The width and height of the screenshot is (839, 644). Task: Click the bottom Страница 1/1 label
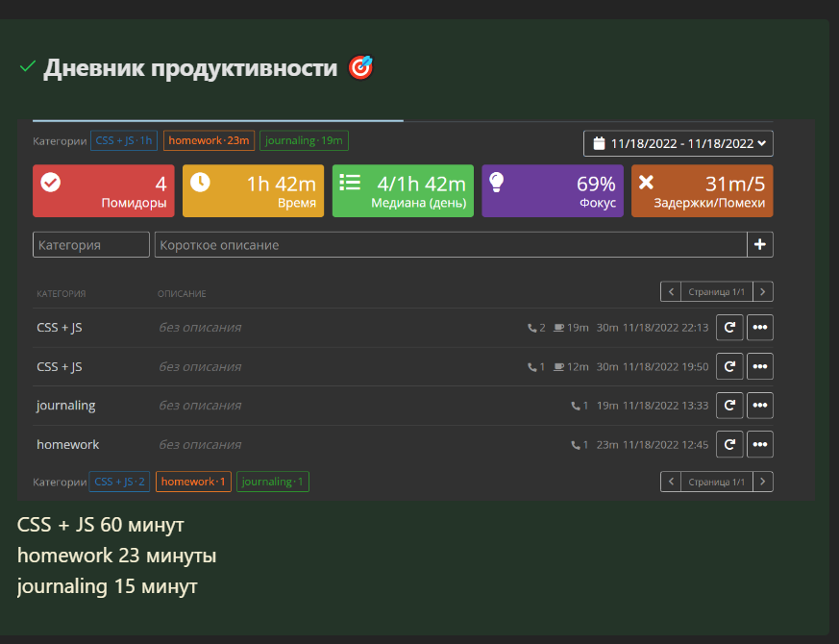point(717,482)
